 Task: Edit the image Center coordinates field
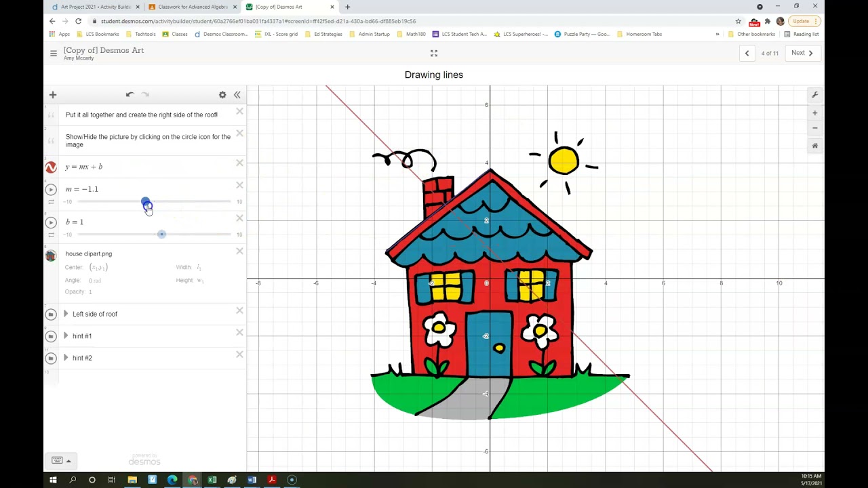point(99,267)
